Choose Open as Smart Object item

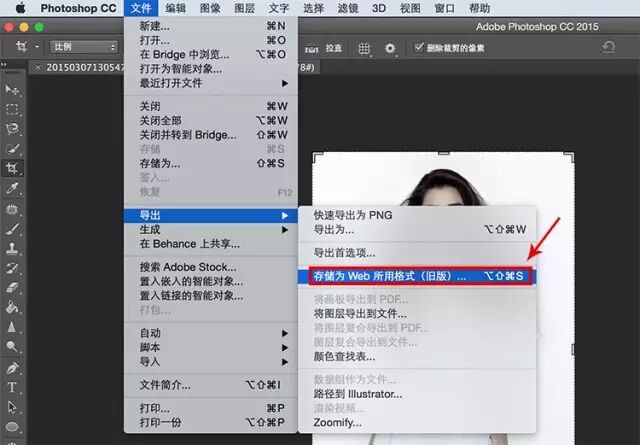tap(211, 69)
